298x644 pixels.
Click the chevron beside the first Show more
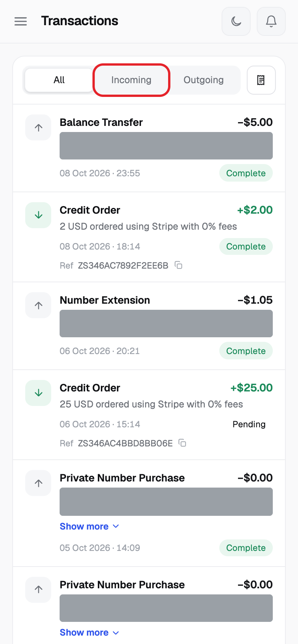pyautogui.click(x=116, y=526)
